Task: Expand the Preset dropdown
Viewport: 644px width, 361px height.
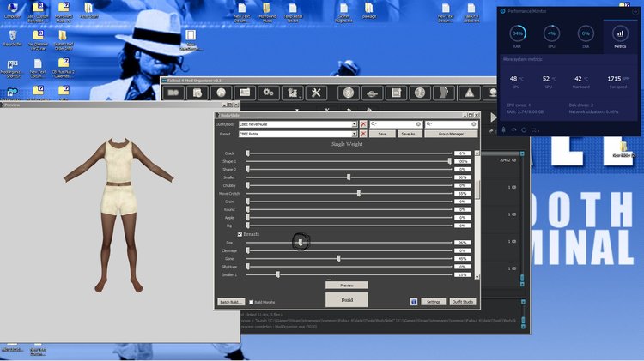Action: [x=354, y=134]
